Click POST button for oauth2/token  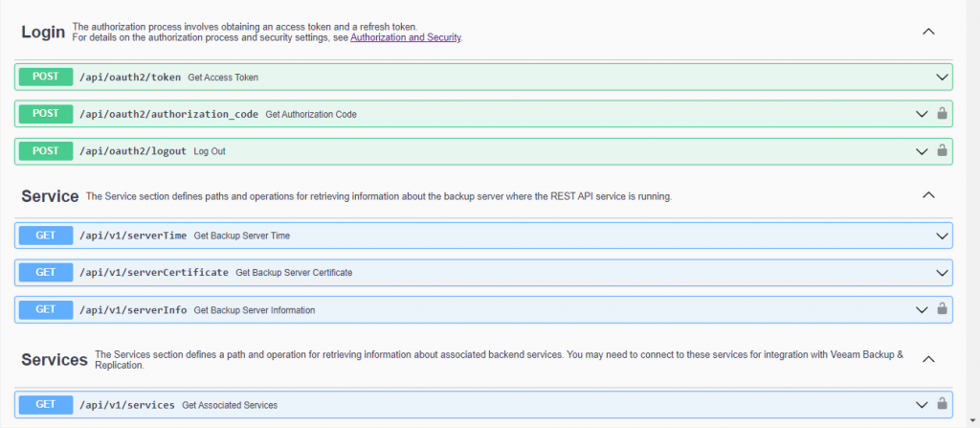(x=46, y=77)
